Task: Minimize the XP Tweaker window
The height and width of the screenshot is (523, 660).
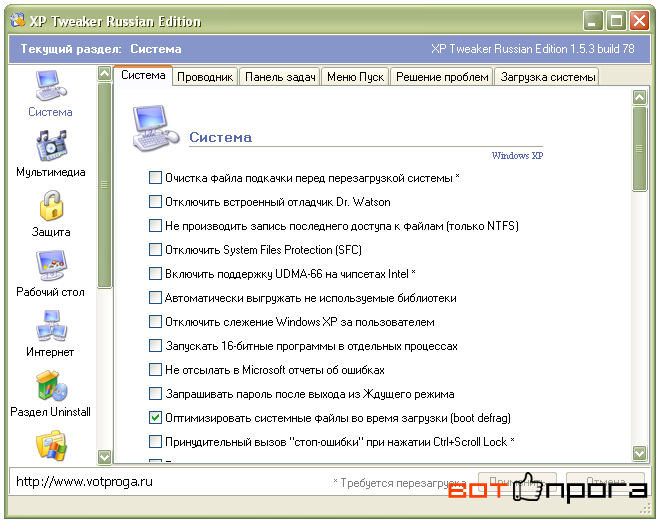Action: click(593, 21)
